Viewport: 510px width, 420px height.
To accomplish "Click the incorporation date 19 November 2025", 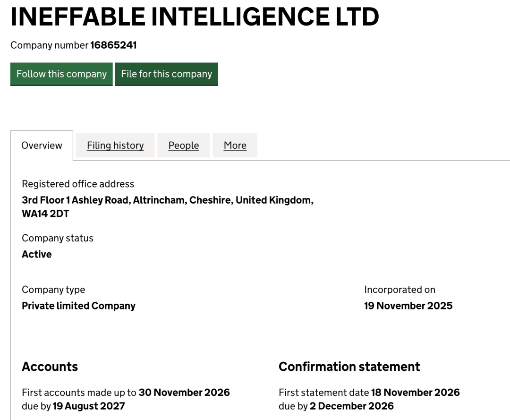I will (408, 306).
